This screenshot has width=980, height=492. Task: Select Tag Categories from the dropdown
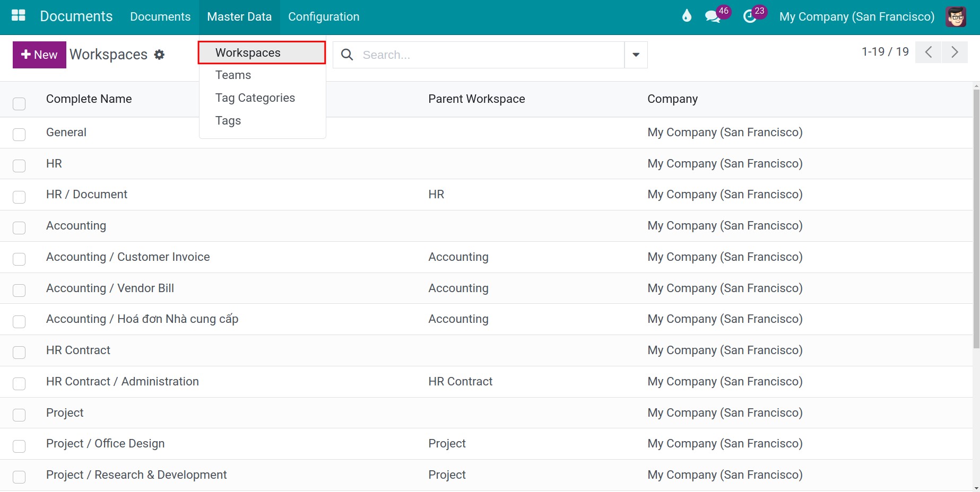(x=262, y=98)
